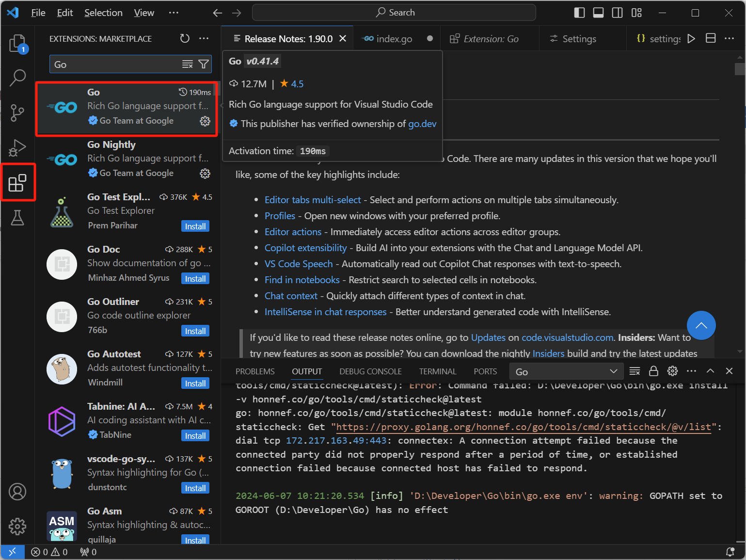Open the proxy.golang.org URL in output

[524, 427]
